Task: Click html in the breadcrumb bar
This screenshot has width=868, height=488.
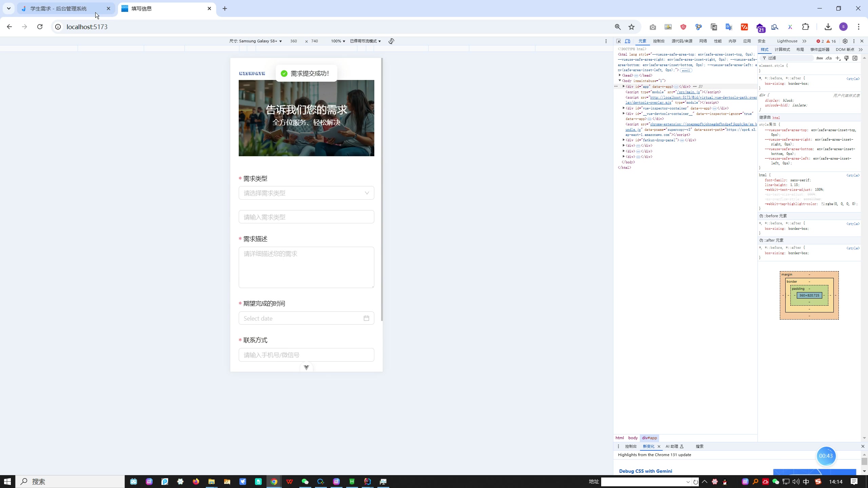Action: (x=619, y=438)
